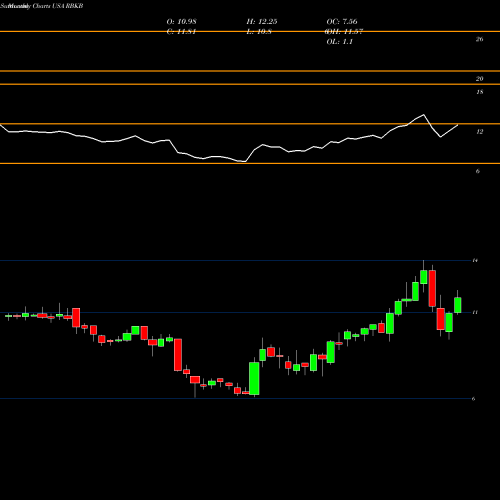Click the upper axis label '18'

coord(479,92)
